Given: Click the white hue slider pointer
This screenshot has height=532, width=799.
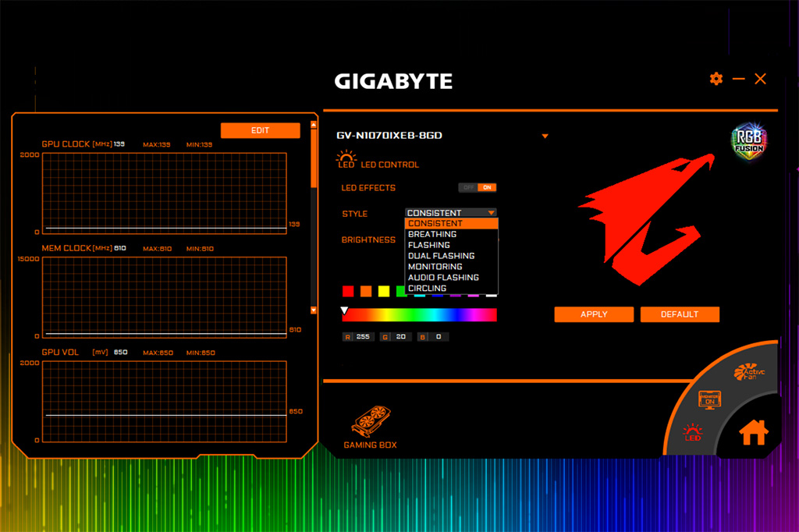Looking at the screenshot, I should tap(344, 310).
